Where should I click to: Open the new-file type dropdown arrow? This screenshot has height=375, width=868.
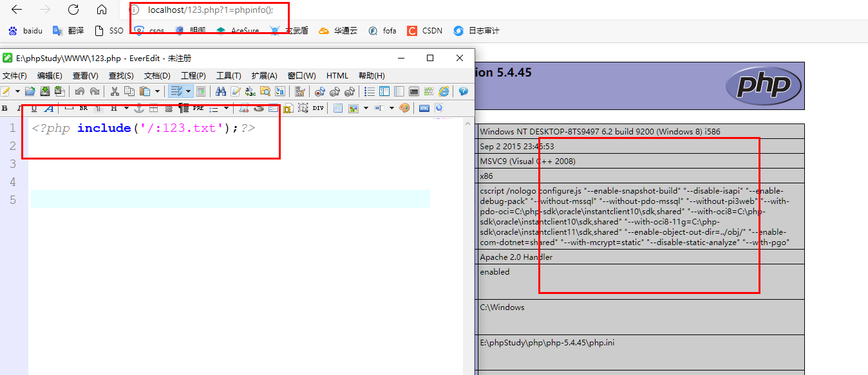[17, 91]
